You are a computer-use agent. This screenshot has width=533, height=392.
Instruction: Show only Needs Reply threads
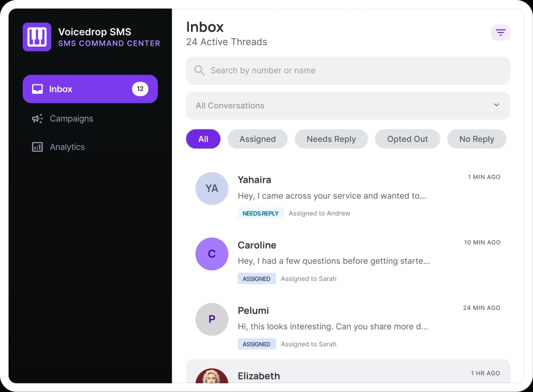click(331, 139)
